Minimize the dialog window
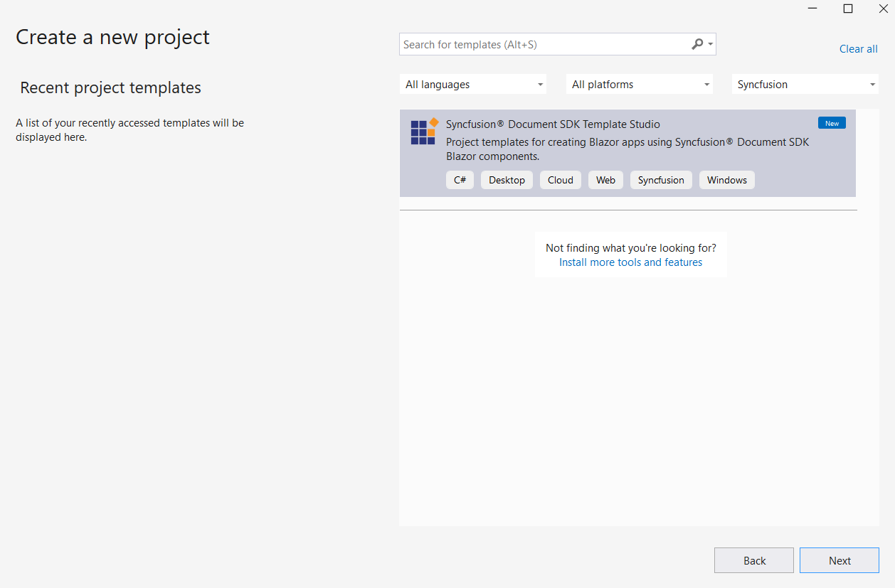Image resolution: width=895 pixels, height=588 pixels. click(x=812, y=9)
